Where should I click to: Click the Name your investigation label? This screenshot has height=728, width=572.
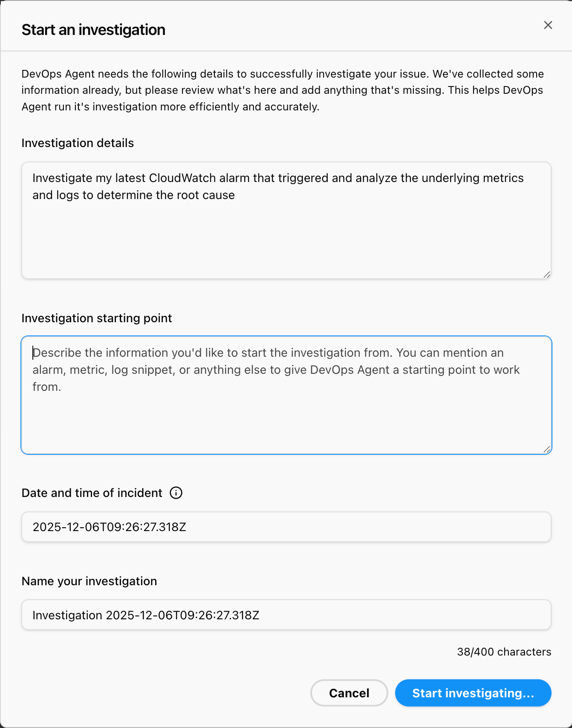pos(89,581)
